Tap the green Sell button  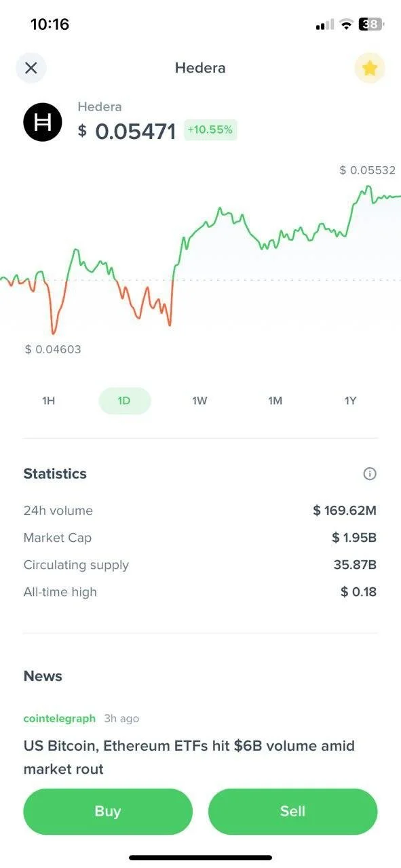(292, 811)
